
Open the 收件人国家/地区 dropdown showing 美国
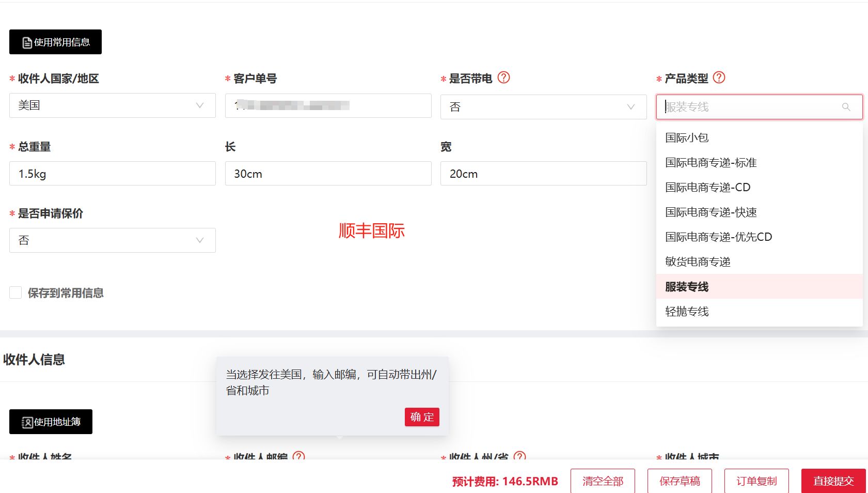pos(113,105)
